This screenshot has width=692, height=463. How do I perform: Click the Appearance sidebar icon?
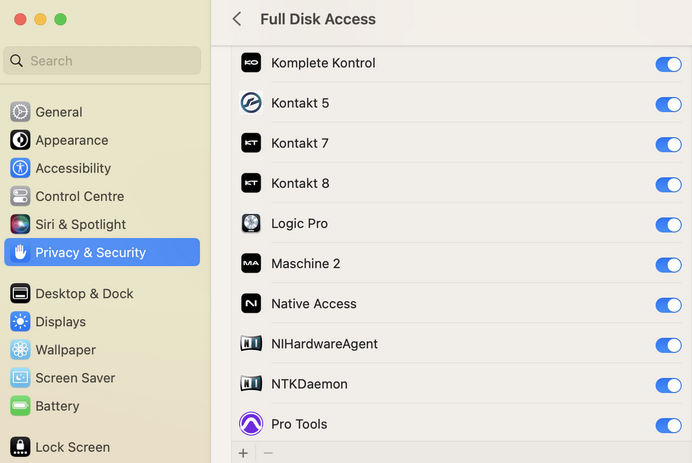(20, 140)
